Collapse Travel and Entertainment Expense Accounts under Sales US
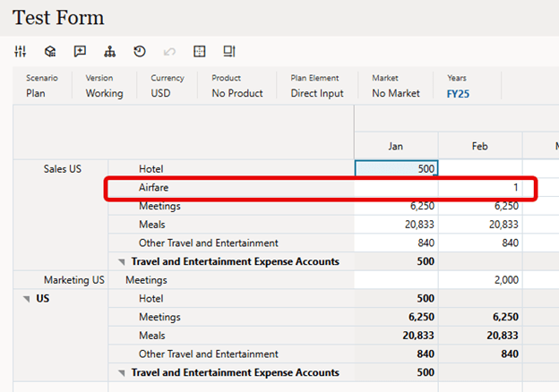The image size is (559, 392). pos(122,262)
